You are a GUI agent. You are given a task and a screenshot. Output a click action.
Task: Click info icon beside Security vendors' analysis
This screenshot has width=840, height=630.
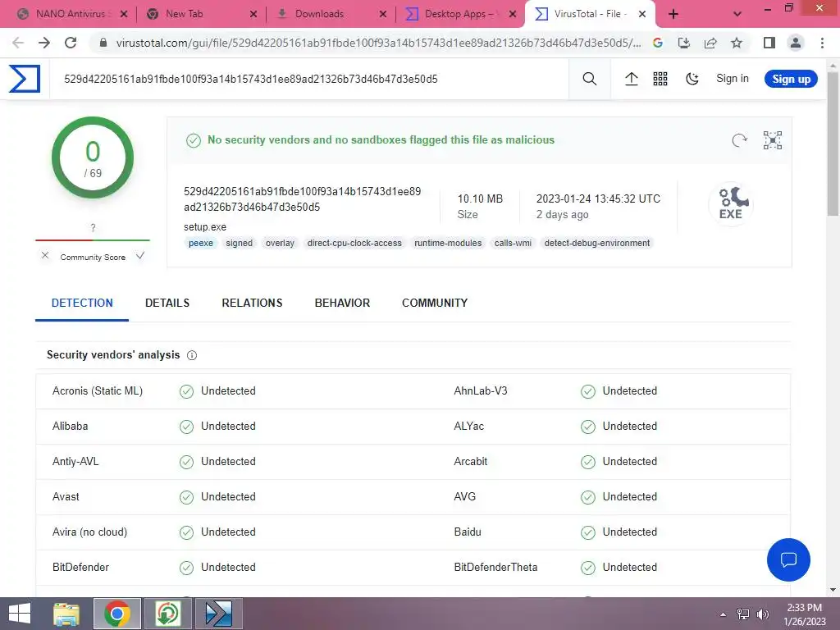[x=192, y=355]
